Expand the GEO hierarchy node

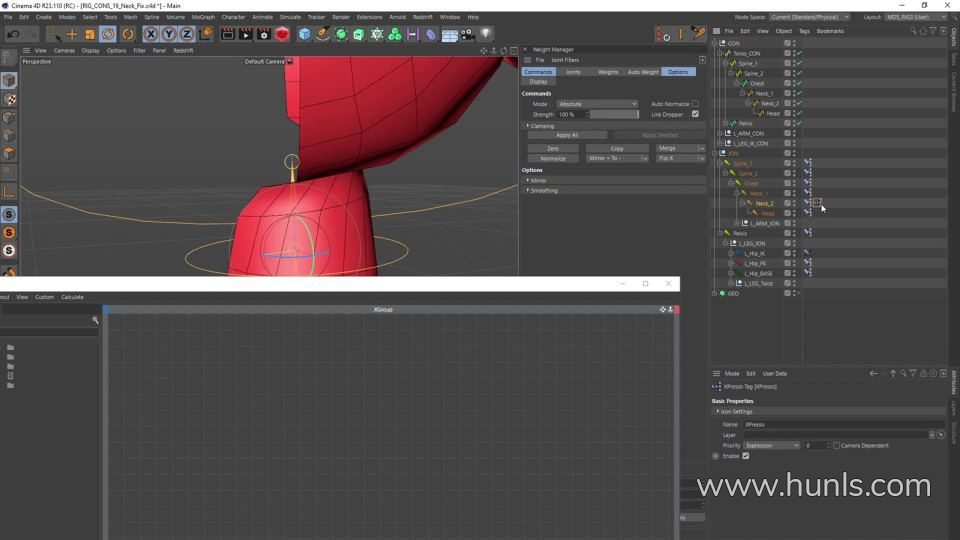(714, 293)
